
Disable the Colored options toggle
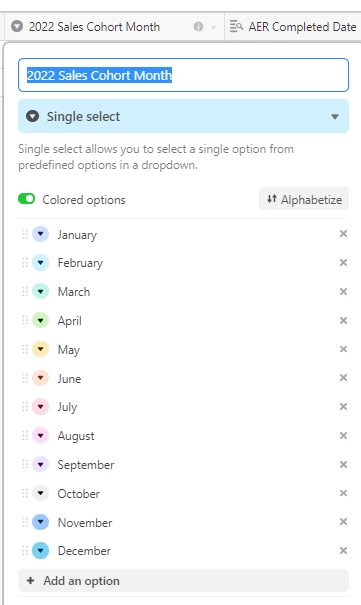27,199
